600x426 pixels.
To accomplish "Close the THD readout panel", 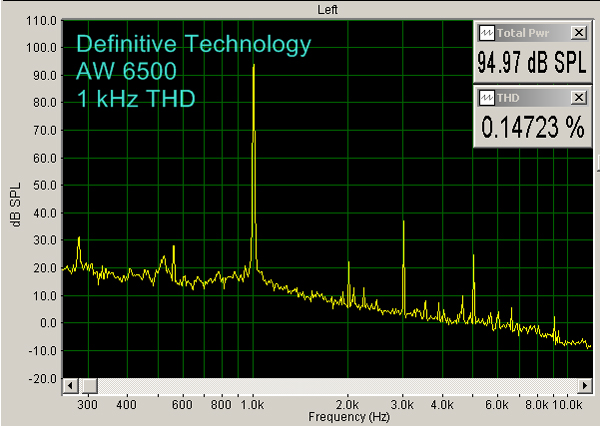I will point(579,98).
